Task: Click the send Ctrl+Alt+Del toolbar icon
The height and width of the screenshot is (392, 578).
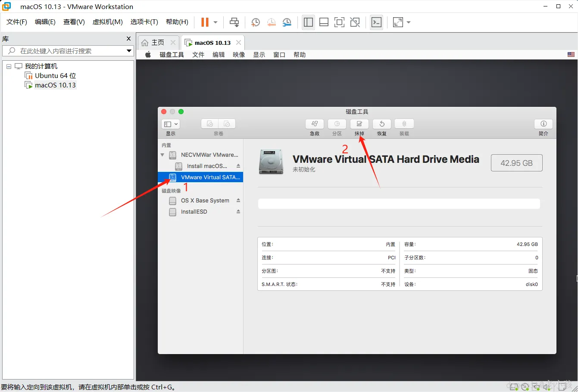Action: 234,22
